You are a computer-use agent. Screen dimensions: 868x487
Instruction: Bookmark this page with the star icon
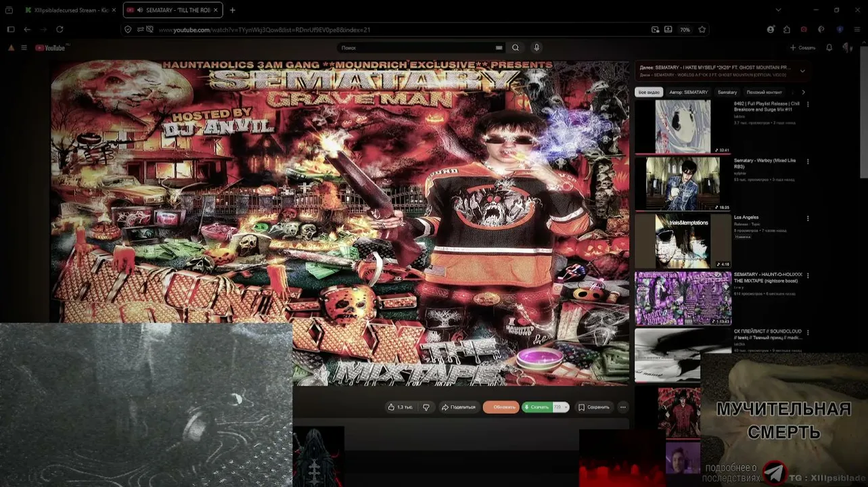[702, 30]
